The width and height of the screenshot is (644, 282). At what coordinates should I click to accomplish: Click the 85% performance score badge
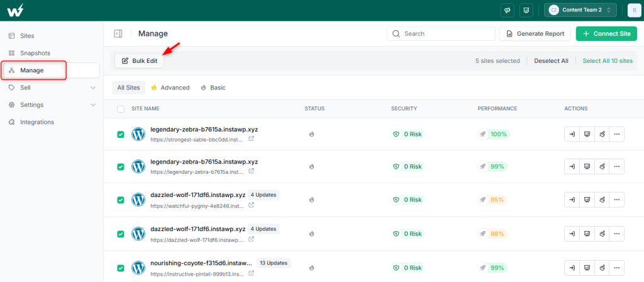pyautogui.click(x=492, y=200)
